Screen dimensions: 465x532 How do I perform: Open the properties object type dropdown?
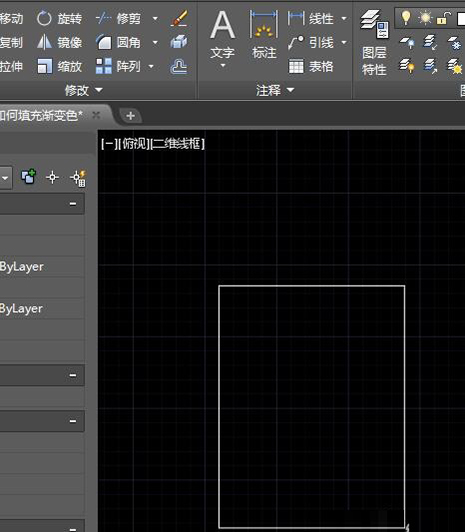coord(5,177)
